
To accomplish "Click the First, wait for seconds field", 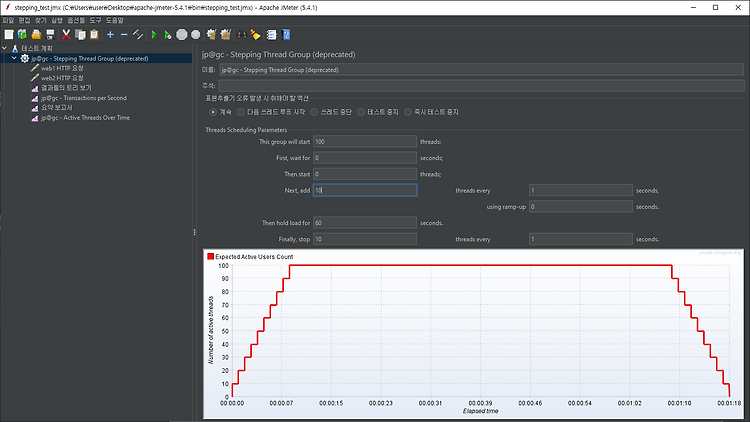I will 365,158.
